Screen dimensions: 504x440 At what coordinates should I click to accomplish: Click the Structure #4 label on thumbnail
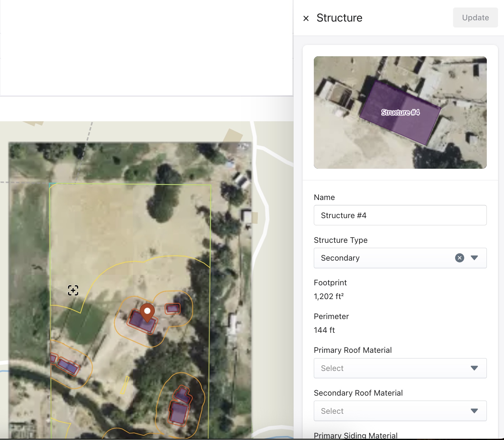(400, 112)
